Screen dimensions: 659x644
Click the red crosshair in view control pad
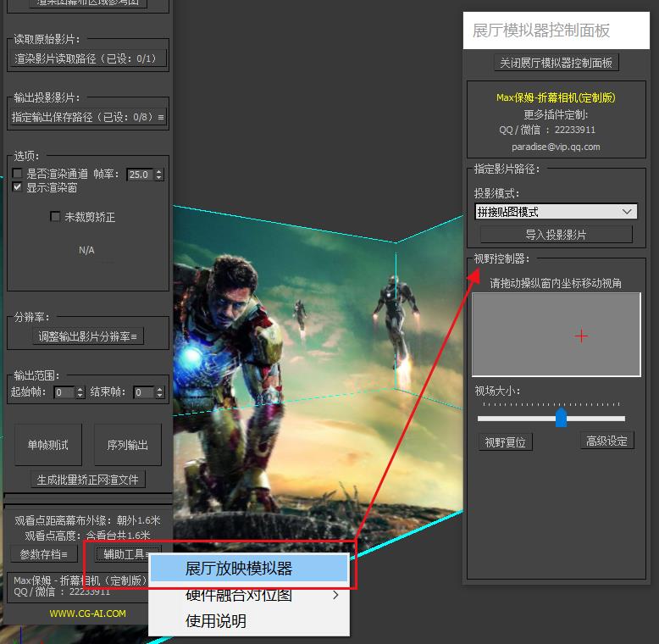pyautogui.click(x=581, y=336)
